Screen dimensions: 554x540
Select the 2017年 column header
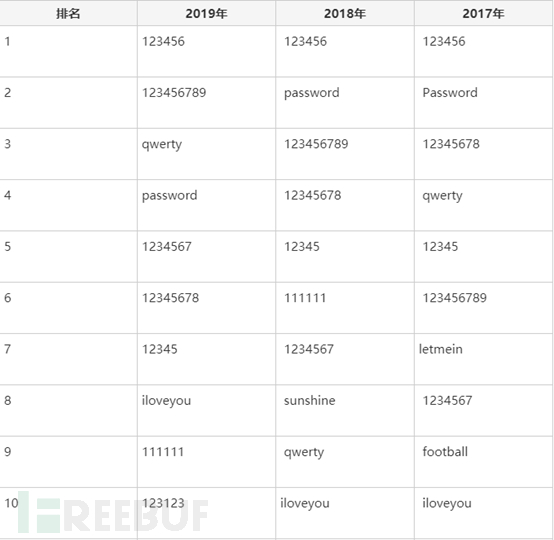pos(483,13)
